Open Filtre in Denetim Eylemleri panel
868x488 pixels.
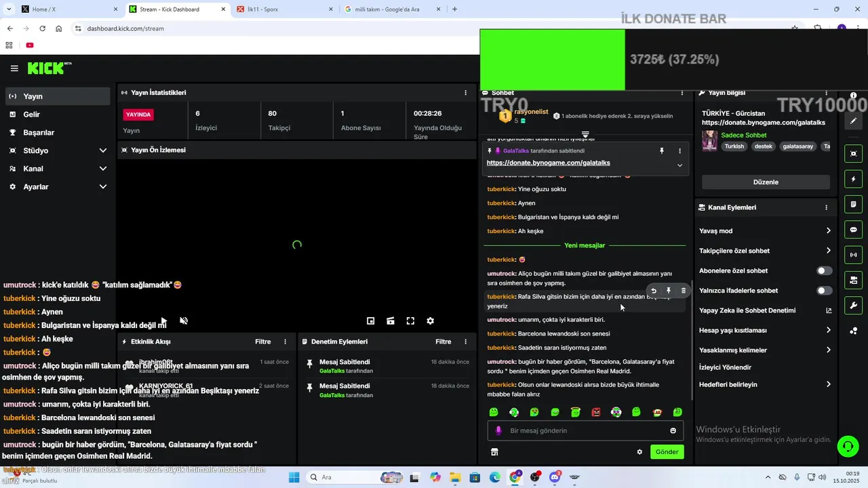[x=443, y=342]
